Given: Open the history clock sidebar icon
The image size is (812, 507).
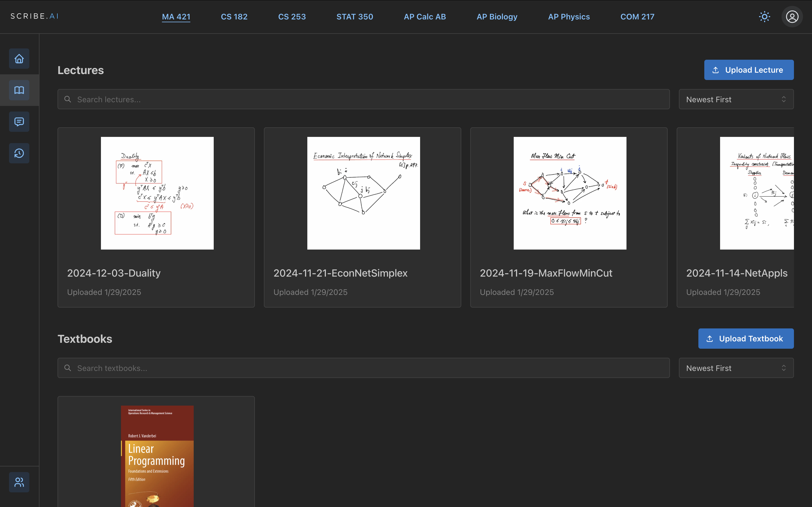Looking at the screenshot, I should 19,153.
